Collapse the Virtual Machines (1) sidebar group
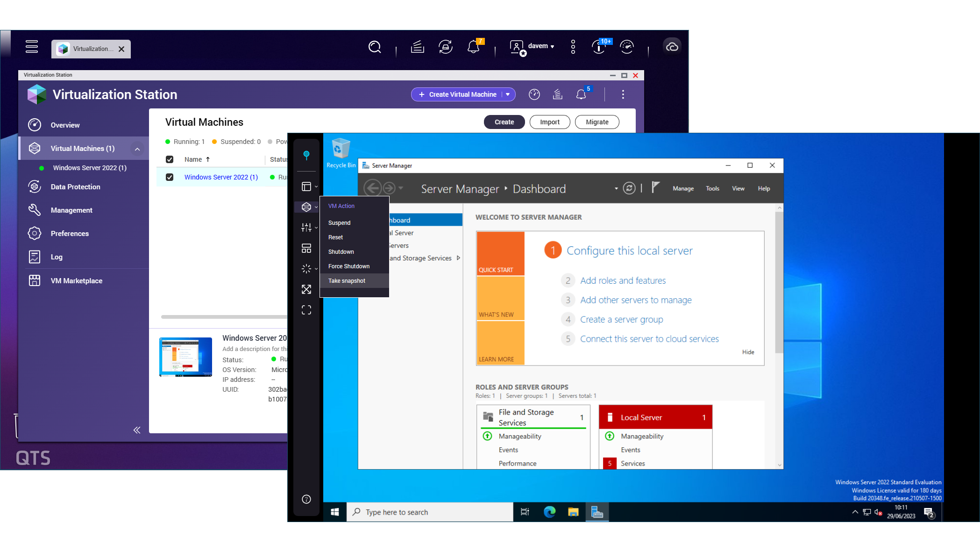Viewport: 980px width, 552px height. pos(137,149)
